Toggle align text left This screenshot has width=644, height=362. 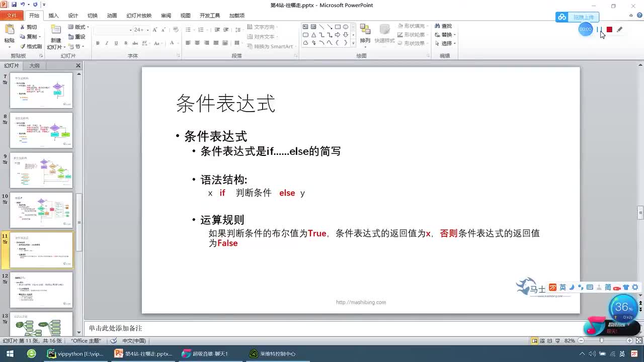coord(188,43)
